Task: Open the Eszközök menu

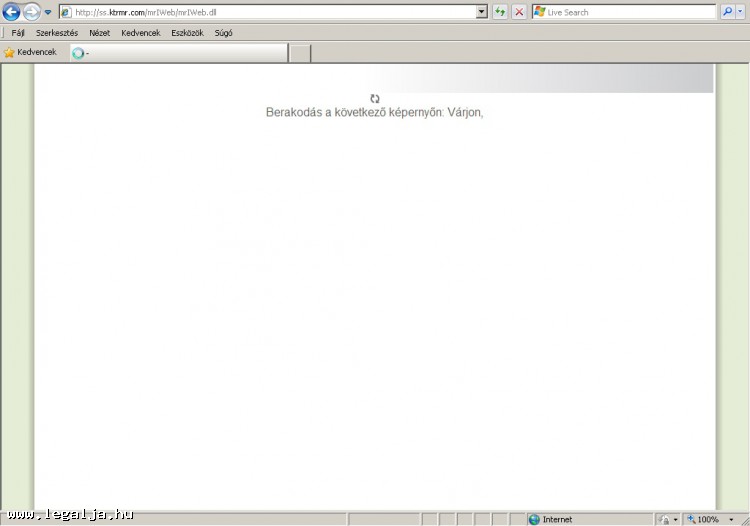Action: coord(187,33)
